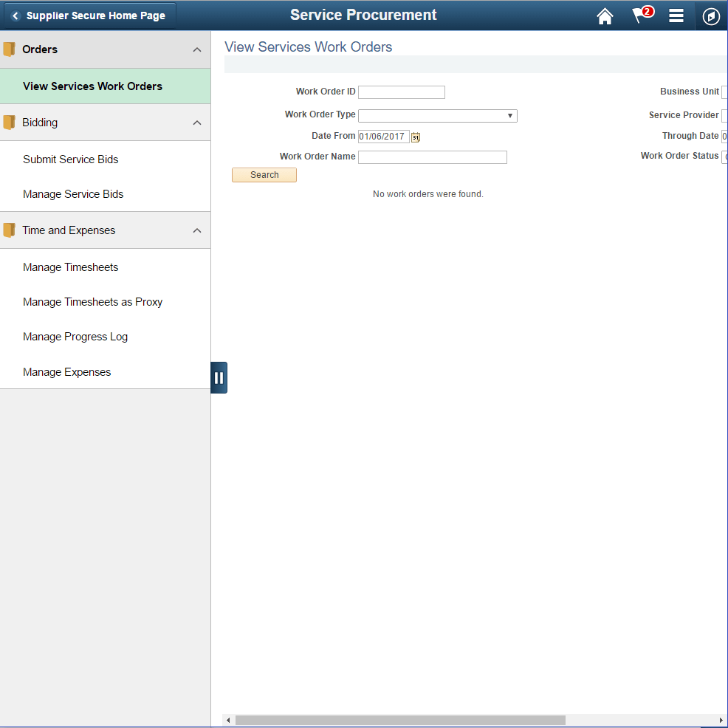Open the NavBar compass icon
728x728 pixels.
[711, 16]
